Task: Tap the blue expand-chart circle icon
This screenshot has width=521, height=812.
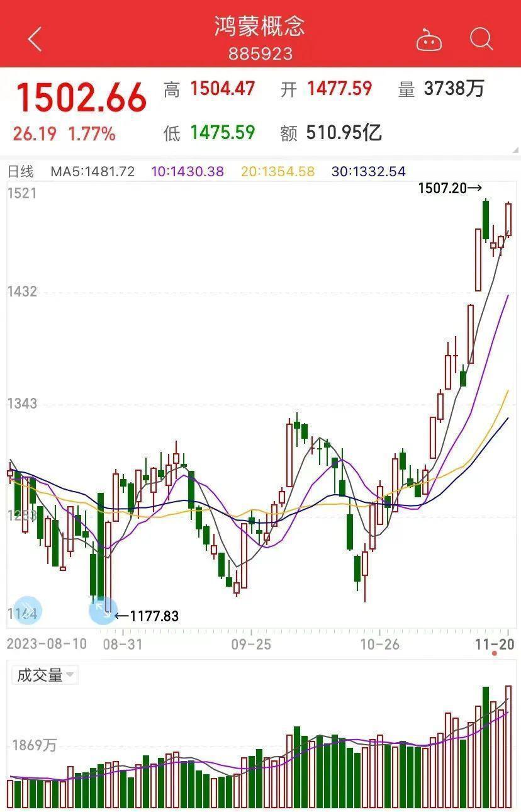Action: (x=103, y=609)
